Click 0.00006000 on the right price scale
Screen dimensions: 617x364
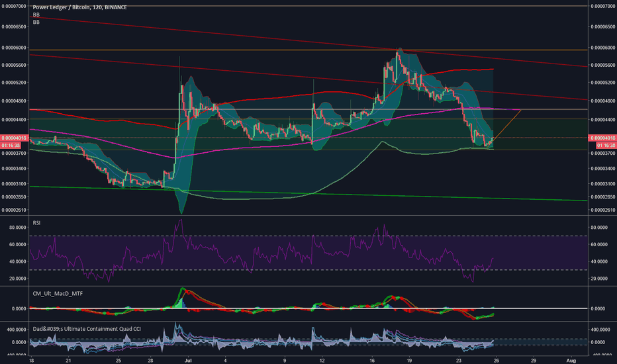(603, 48)
